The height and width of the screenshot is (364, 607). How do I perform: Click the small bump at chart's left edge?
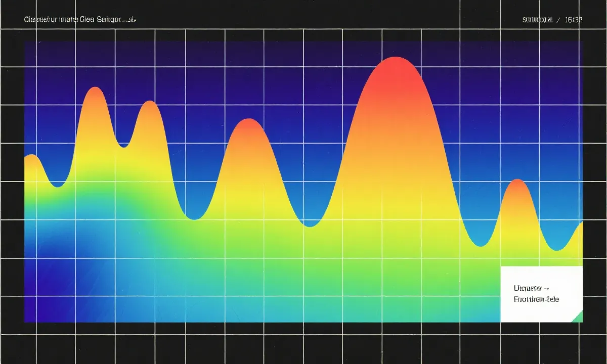click(x=31, y=158)
